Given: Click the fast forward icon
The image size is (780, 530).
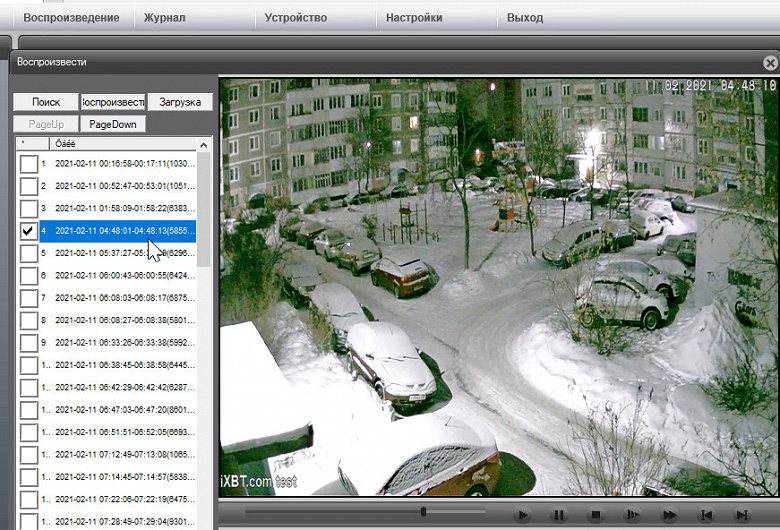Looking at the screenshot, I should 670,515.
